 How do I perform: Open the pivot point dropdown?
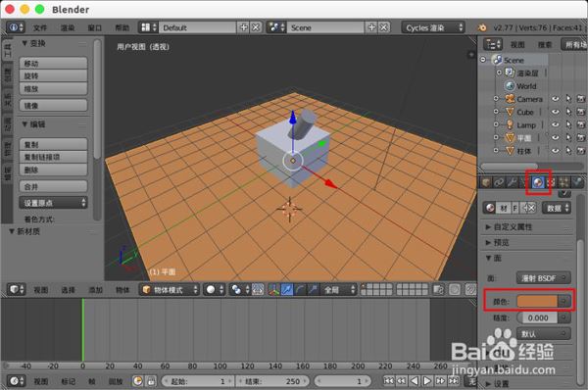(240, 289)
